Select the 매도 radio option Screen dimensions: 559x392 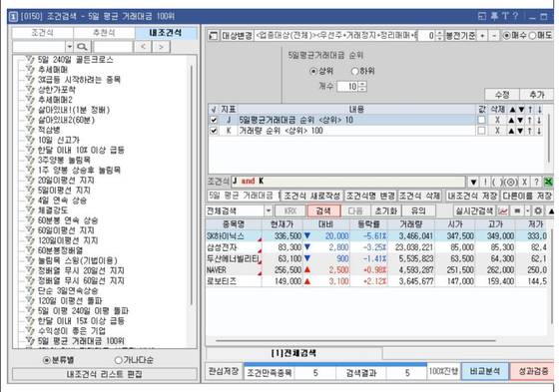click(x=532, y=36)
